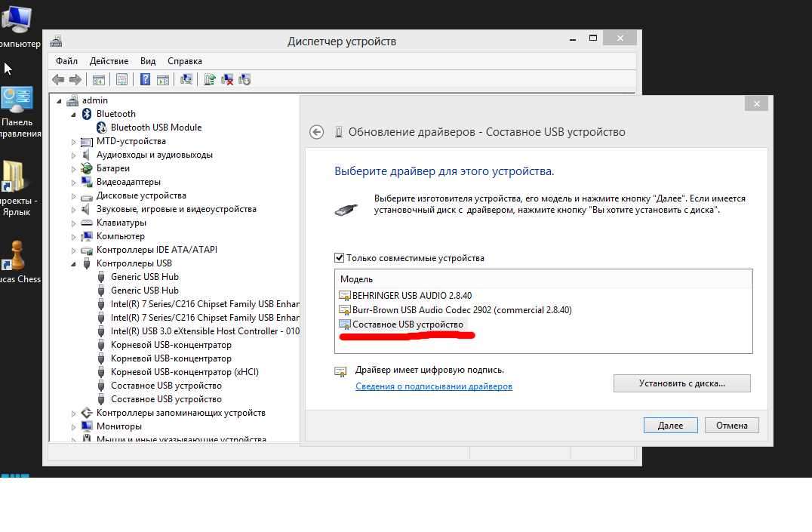Screen dimensions: 812x532
Task: Select Корневой USB-концентратор (xHCI)
Action: 185,372
